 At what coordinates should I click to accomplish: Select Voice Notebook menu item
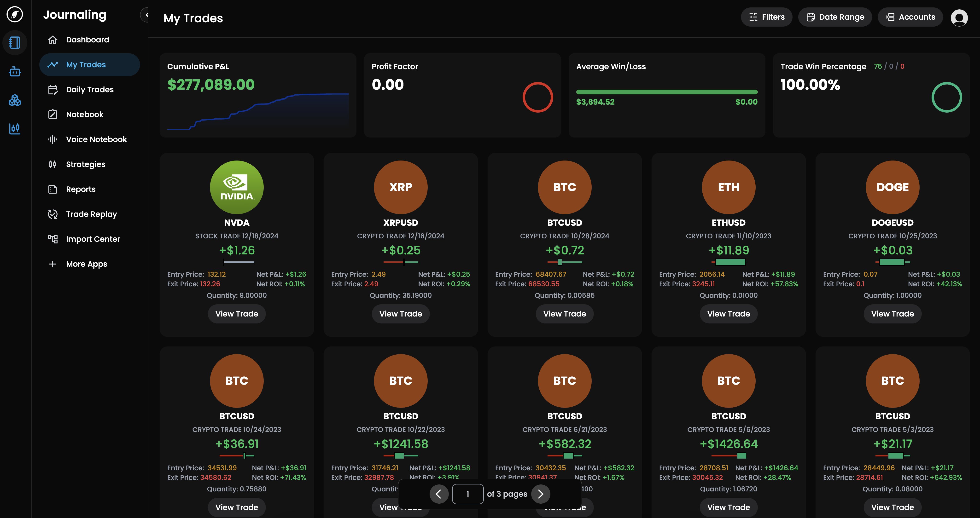point(96,139)
